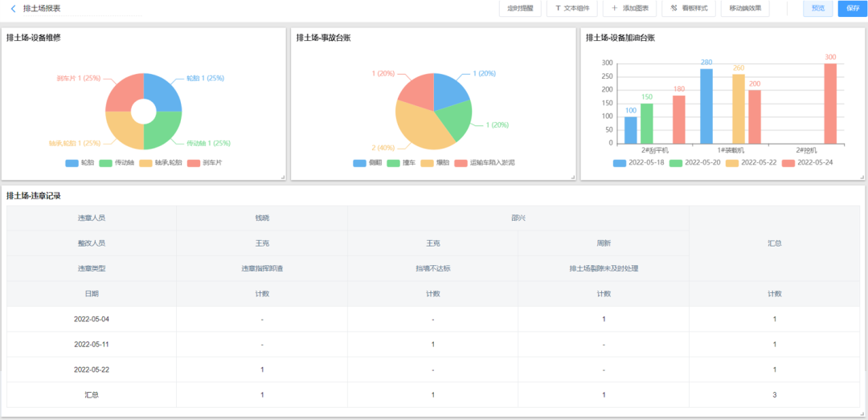Save the dashboard with 保存 button
This screenshot has height=420, width=868.
853,9
